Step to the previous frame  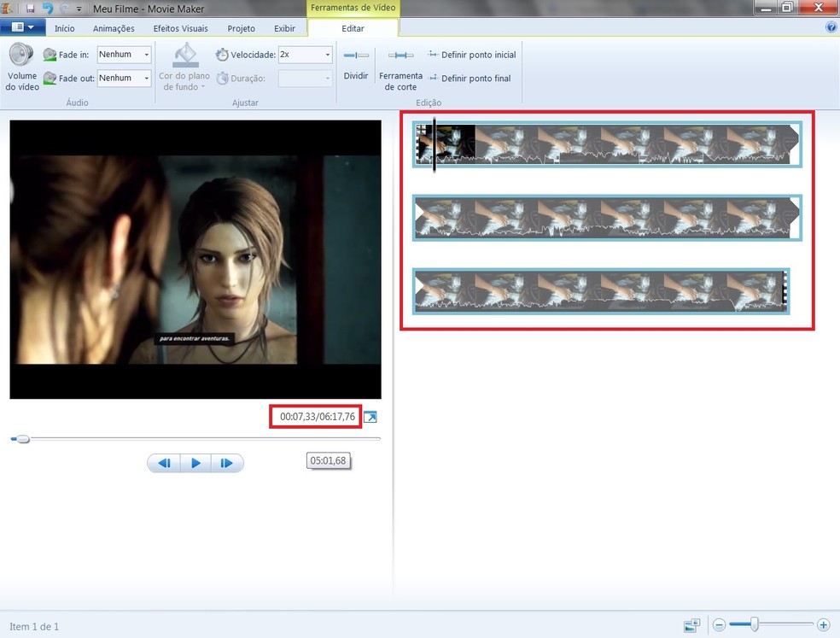click(x=164, y=463)
